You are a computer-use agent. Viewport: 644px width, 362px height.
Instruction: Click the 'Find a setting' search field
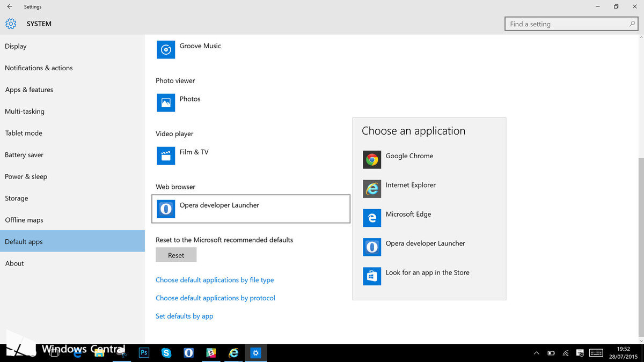point(570,24)
